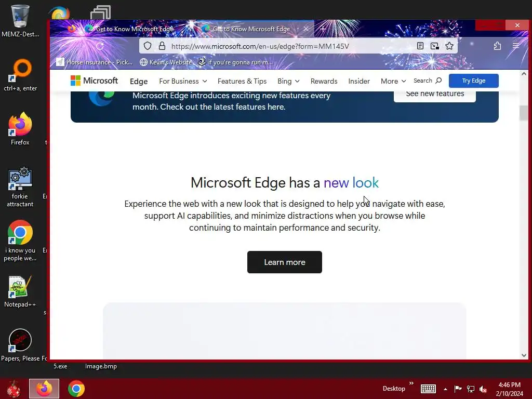Viewport: 532px width, 399px height.
Task: Click the See new features button
Action: pyautogui.click(x=435, y=95)
